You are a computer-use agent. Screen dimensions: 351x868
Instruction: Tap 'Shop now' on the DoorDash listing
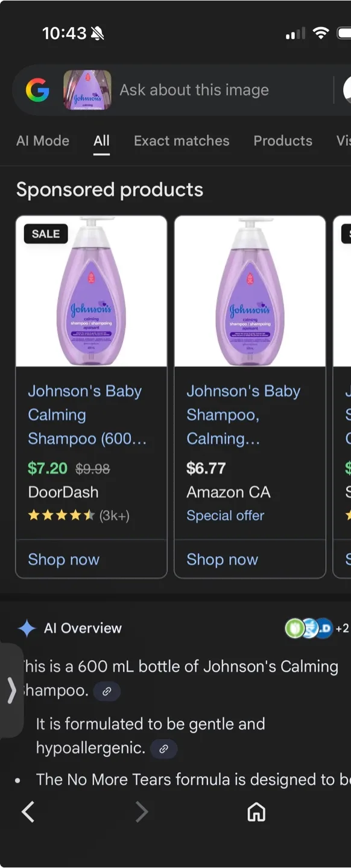[63, 559]
